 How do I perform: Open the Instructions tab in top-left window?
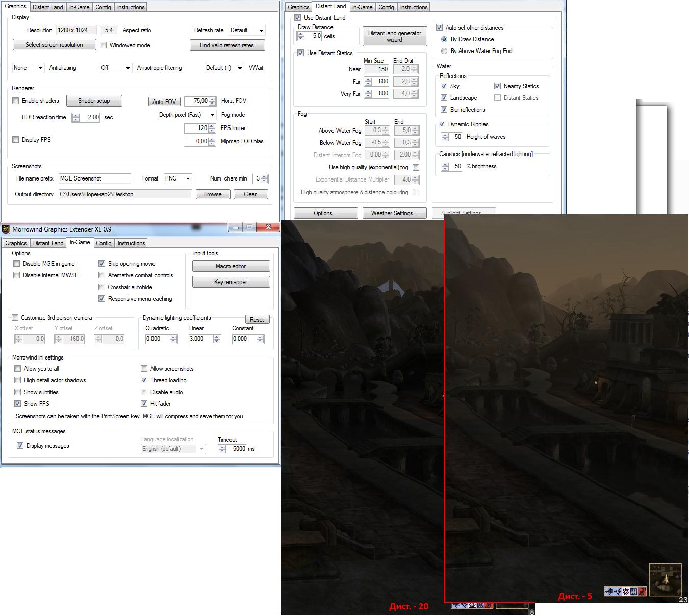pyautogui.click(x=131, y=7)
